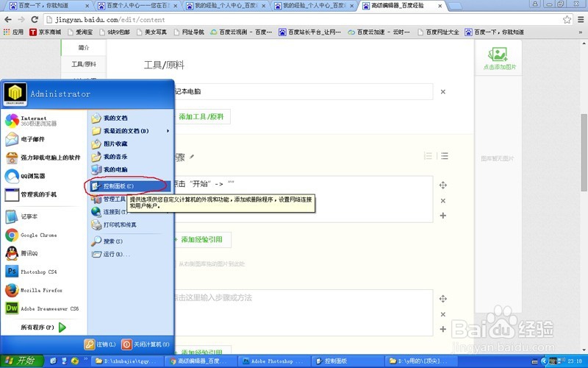
Task: Delete the second step with X
Action: 443,314
